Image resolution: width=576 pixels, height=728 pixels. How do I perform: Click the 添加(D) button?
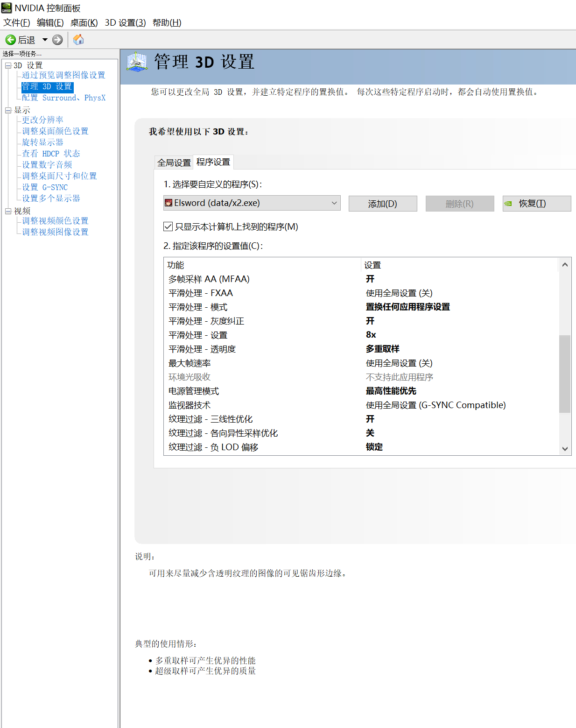[383, 204]
